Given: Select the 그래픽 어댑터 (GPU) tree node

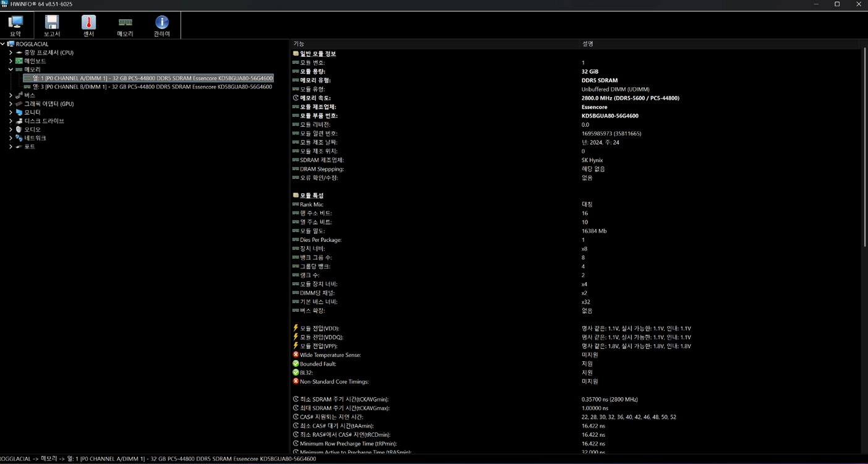Looking at the screenshot, I should [49, 104].
